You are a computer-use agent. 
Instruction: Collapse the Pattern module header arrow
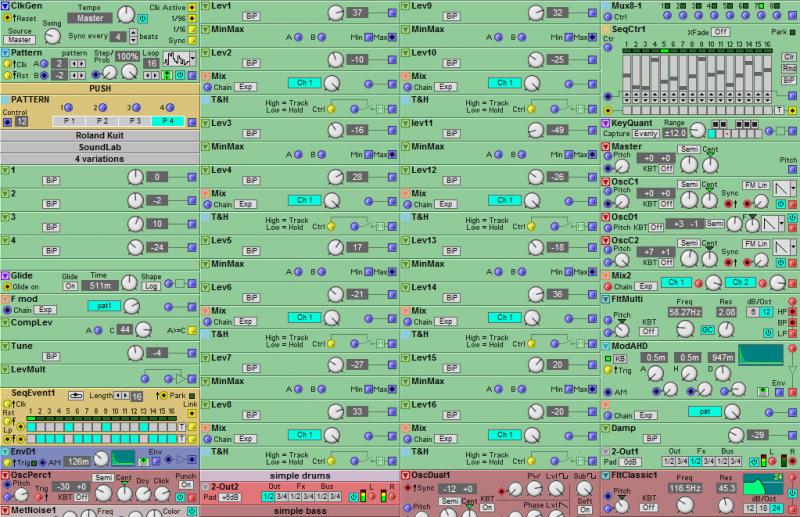5,53
